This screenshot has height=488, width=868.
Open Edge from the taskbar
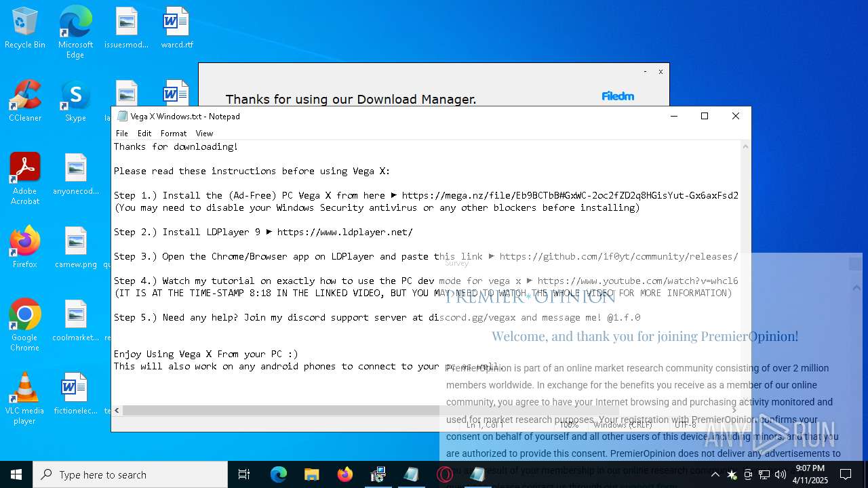[x=279, y=474]
